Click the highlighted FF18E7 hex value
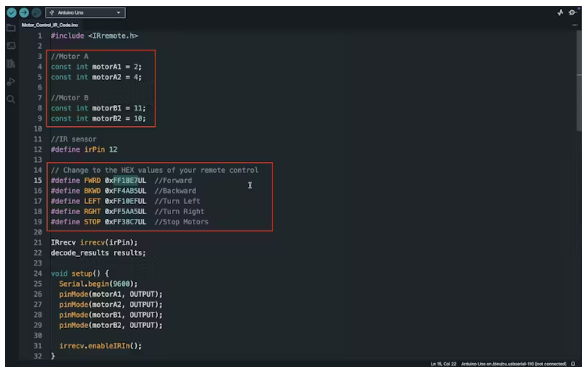Screen dimensions: 587x379 pyautogui.click(x=125, y=181)
